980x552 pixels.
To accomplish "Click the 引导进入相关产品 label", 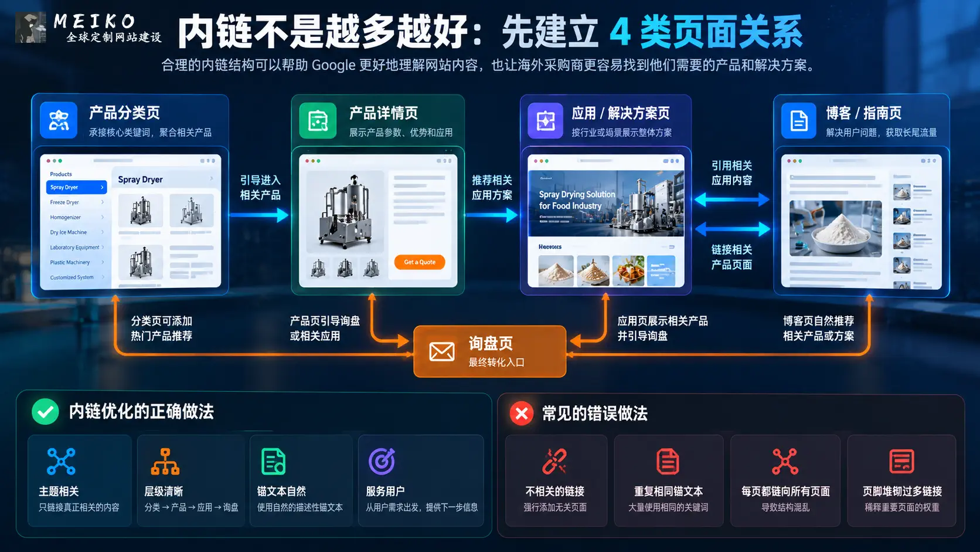I will coord(260,188).
